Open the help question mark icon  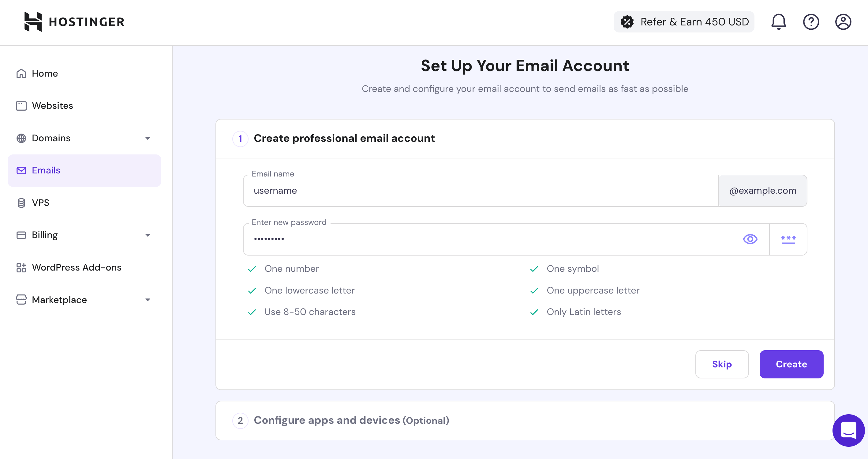pos(811,22)
